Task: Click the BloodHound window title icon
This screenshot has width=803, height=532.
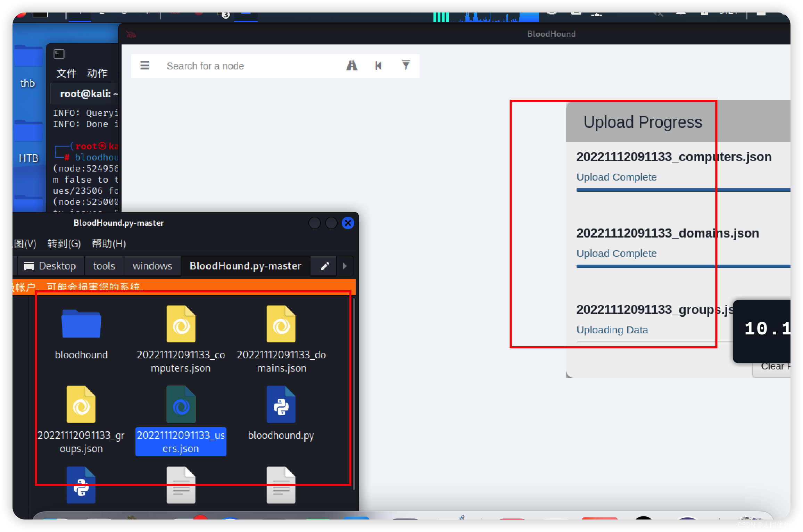Action: coord(131,34)
